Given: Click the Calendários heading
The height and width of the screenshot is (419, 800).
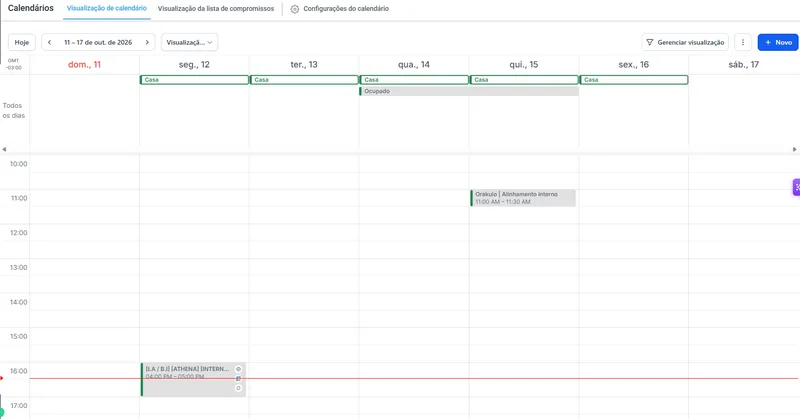Looking at the screenshot, I should coord(31,8).
